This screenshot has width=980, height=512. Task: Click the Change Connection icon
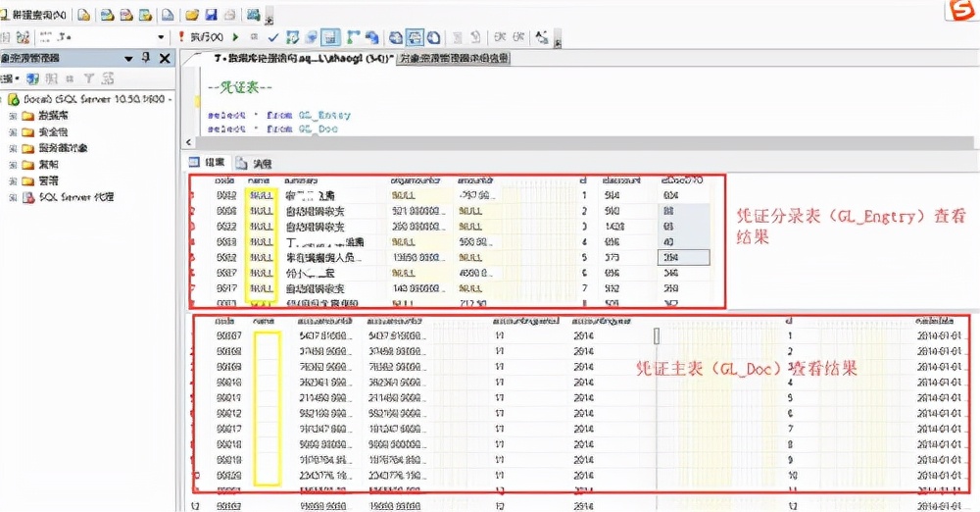point(24,37)
